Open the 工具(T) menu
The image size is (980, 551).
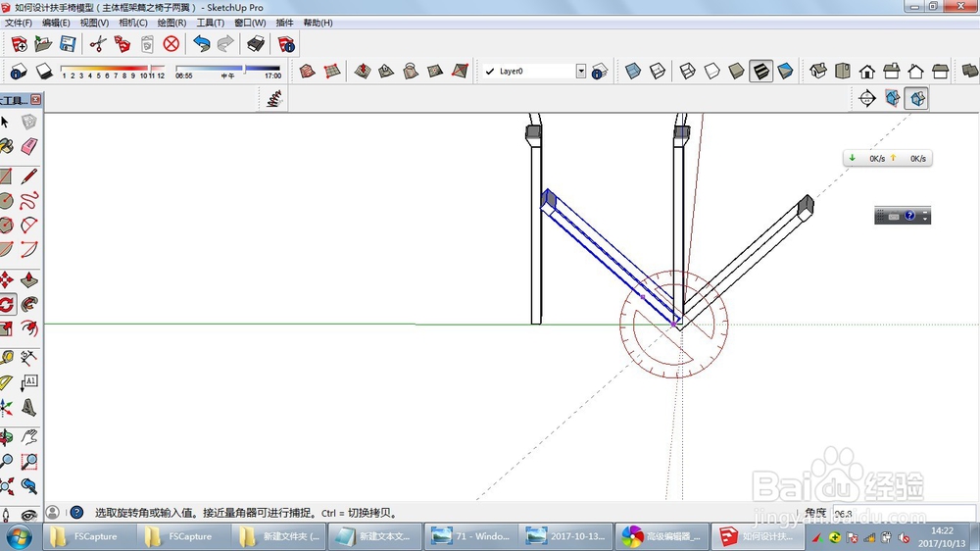pyautogui.click(x=210, y=23)
